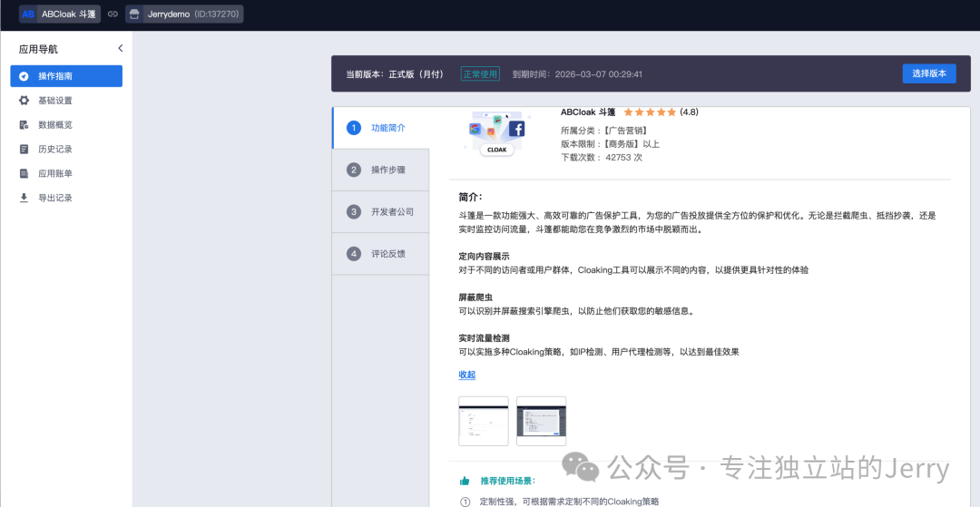
Task: Switch to the 开发者公司 step tab
Action: [x=380, y=211]
